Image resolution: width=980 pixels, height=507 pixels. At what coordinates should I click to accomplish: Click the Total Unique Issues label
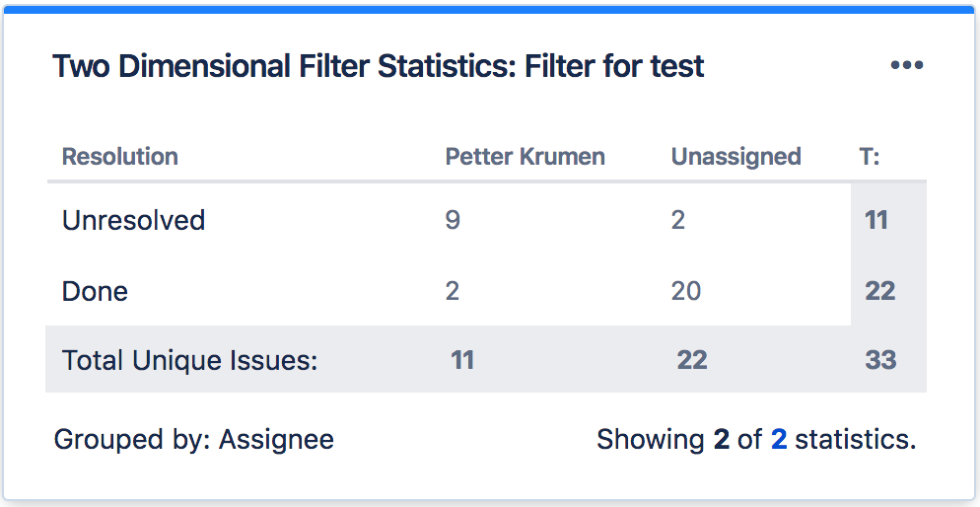tap(189, 360)
